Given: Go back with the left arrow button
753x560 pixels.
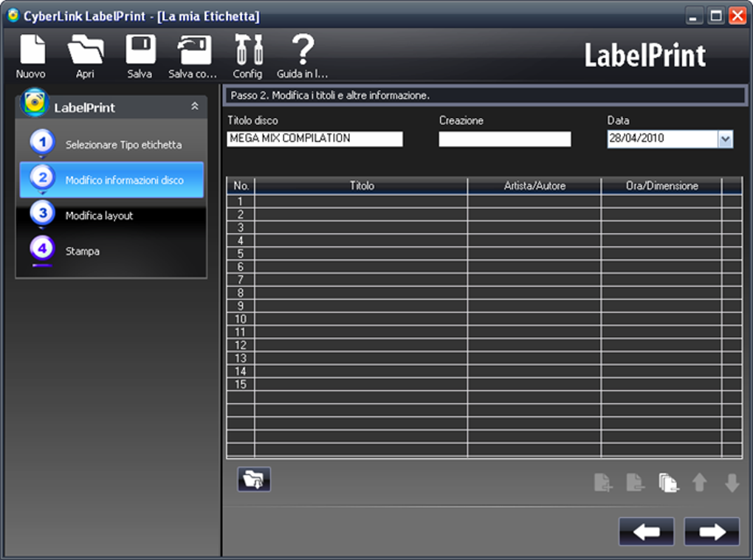Looking at the screenshot, I should 647,532.
